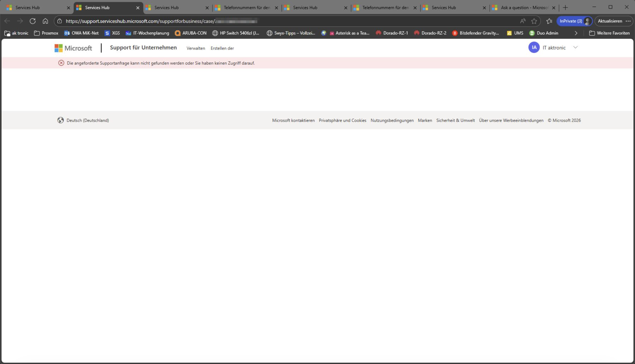Expand the IT aktronic account dropdown chevron
The width and height of the screenshot is (635, 364).
pos(575,47)
